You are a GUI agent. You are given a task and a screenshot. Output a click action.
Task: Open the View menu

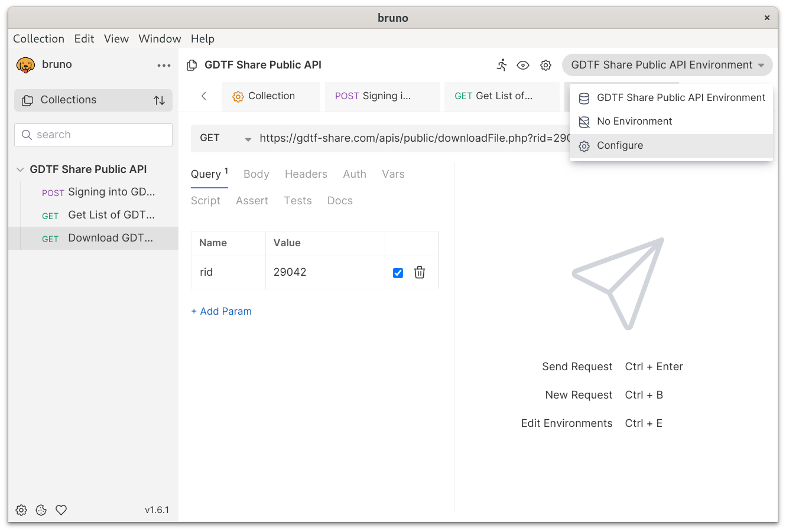[x=116, y=39]
